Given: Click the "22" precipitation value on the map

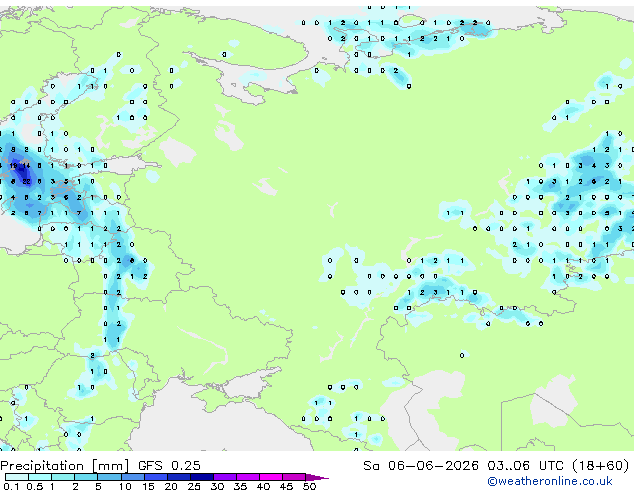Looking at the screenshot, I should [x=26, y=182].
